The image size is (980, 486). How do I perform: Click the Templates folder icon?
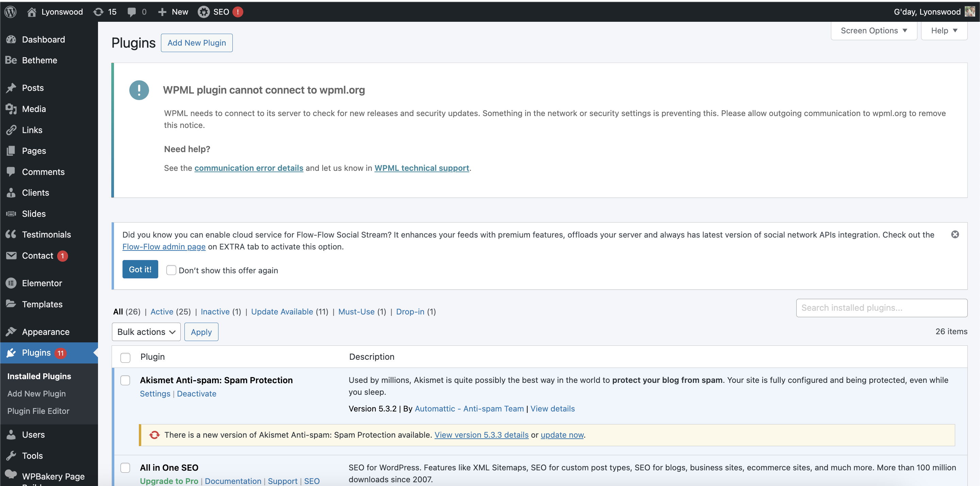pos(11,304)
